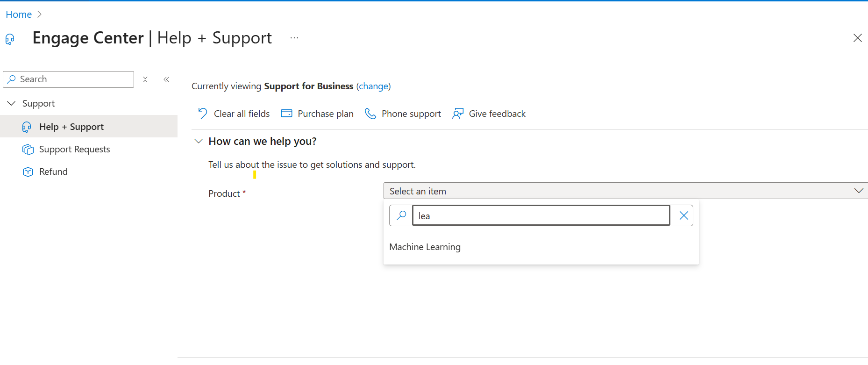Click Give feedback
Screen dimensions: 868x365
point(489,114)
